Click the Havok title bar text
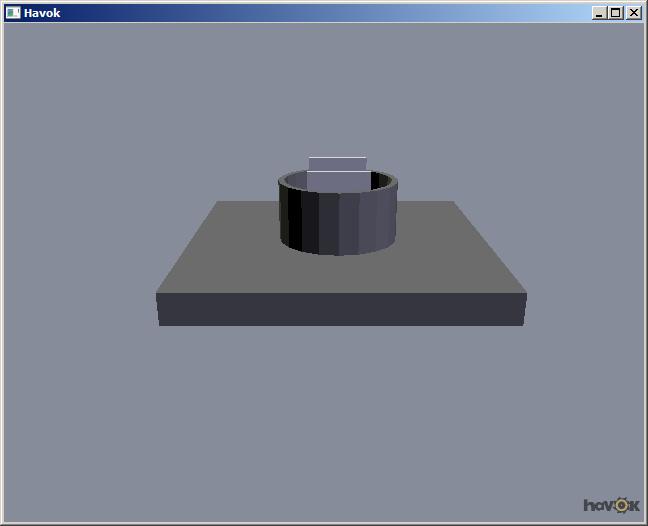The image size is (648, 526). [42, 13]
